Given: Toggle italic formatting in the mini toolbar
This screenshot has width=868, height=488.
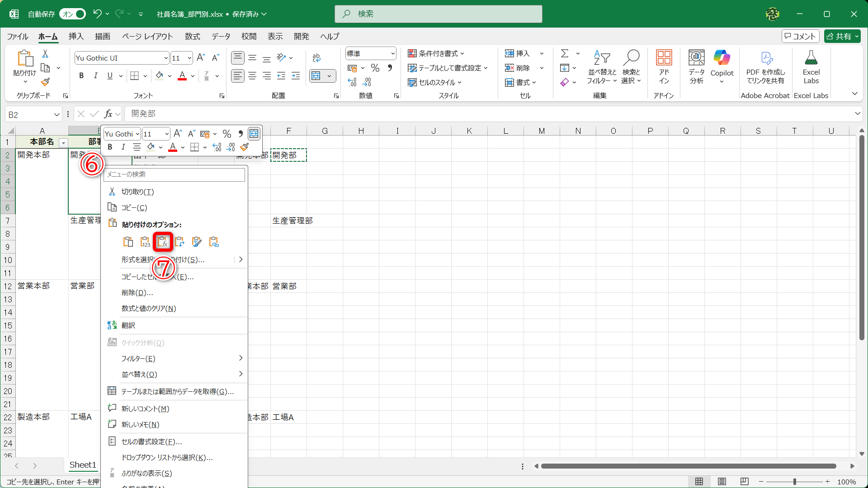Looking at the screenshot, I should point(123,147).
